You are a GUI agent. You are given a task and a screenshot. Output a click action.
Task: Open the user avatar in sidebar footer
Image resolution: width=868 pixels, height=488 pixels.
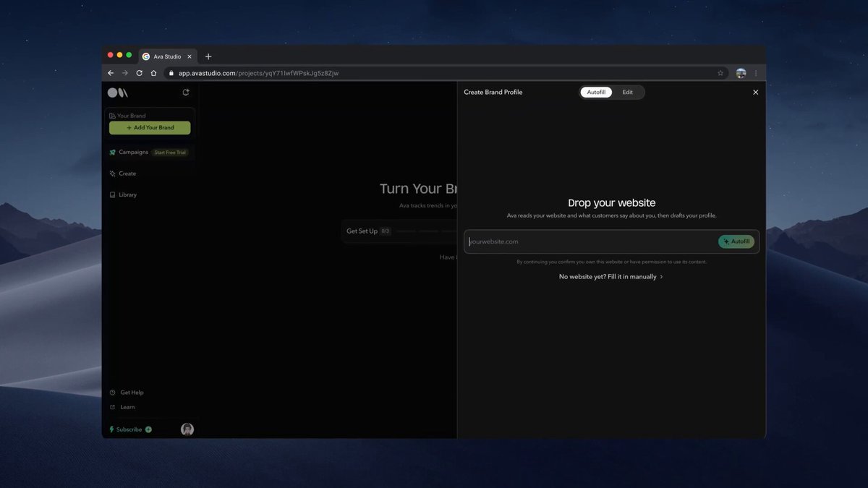[187, 429]
